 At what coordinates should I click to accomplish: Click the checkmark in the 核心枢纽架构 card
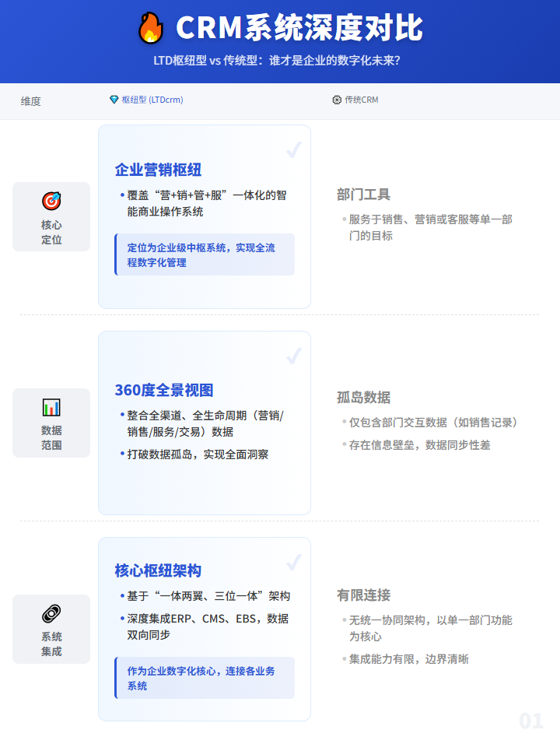point(293,562)
